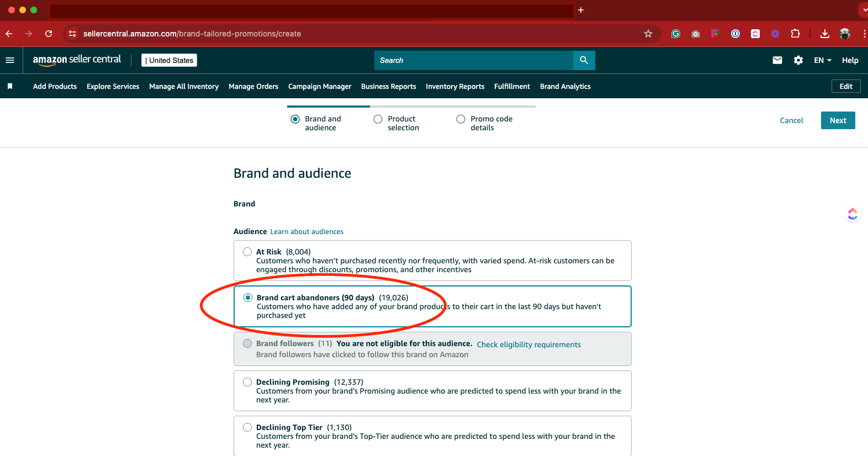The width and height of the screenshot is (868, 456).
Task: Open the hamburger navigation menu
Action: coord(10,60)
